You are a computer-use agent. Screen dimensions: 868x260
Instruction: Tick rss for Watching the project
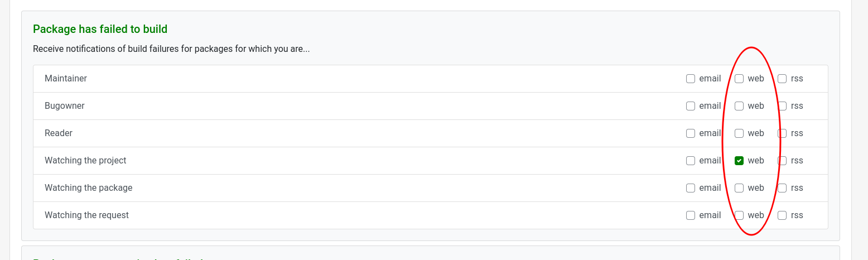782,161
